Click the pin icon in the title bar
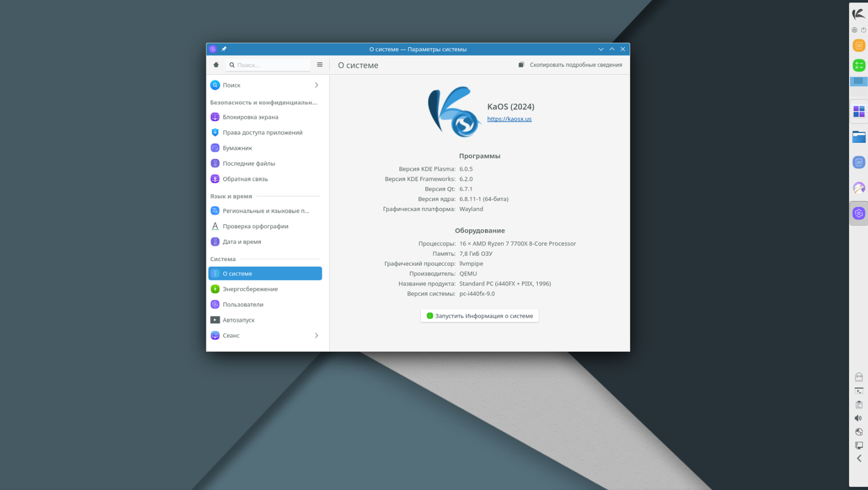 click(224, 49)
